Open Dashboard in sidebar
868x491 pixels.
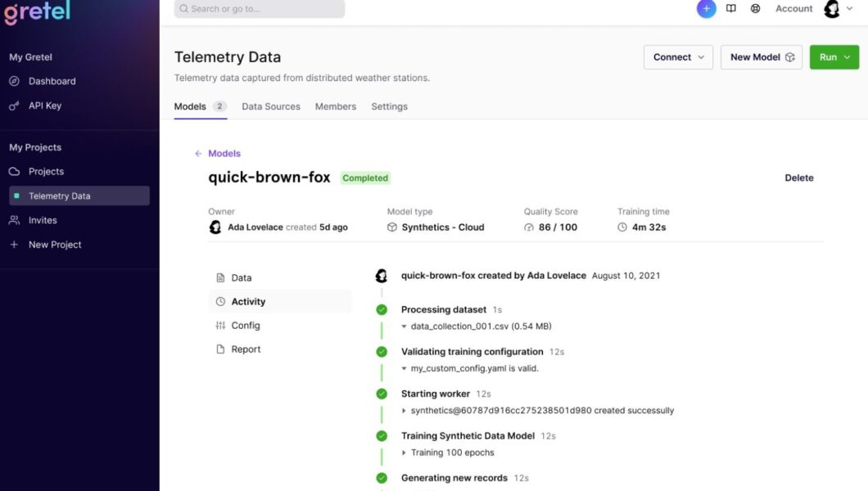coord(52,81)
